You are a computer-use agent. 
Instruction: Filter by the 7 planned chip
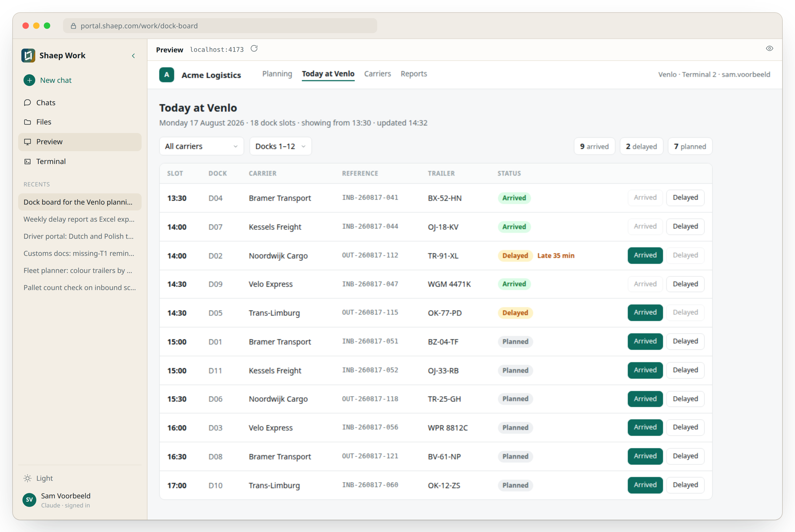690,146
